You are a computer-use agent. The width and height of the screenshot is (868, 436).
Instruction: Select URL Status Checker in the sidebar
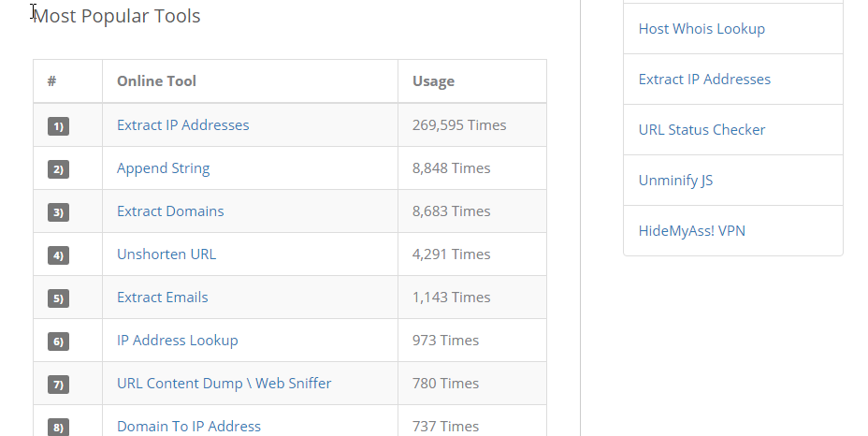tap(702, 130)
